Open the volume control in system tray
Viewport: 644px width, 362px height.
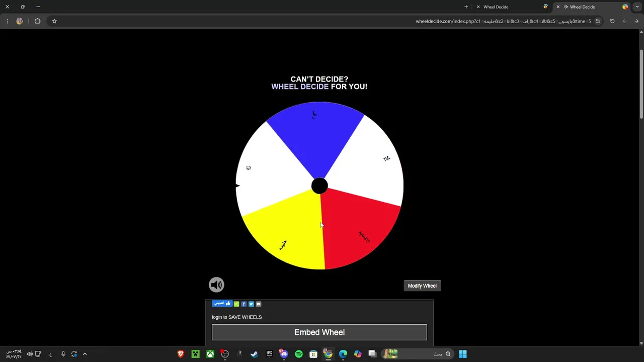(30, 354)
